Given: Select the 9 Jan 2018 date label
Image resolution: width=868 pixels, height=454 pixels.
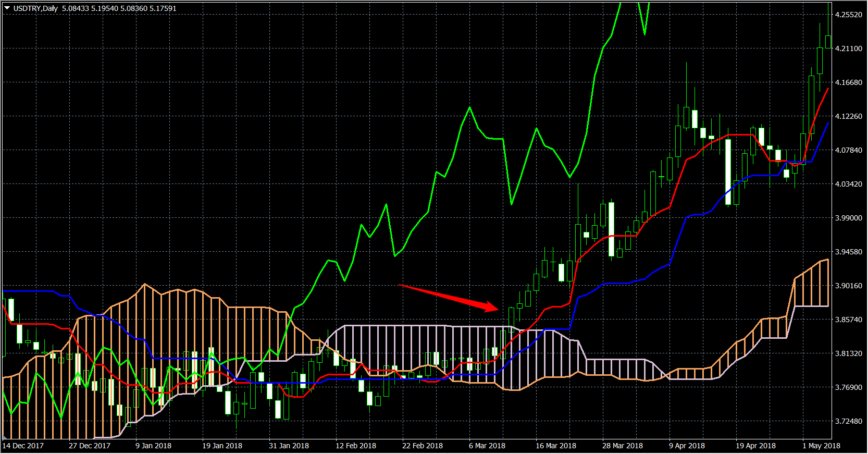Looking at the screenshot, I should (x=153, y=446).
